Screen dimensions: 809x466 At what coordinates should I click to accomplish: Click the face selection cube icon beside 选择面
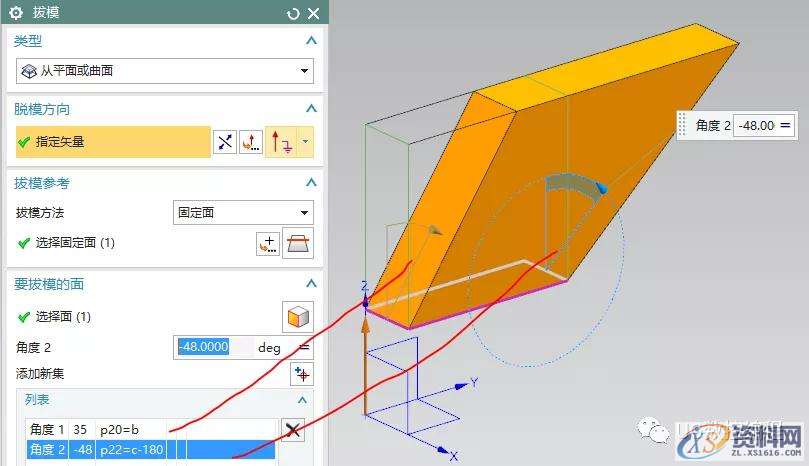point(298,317)
